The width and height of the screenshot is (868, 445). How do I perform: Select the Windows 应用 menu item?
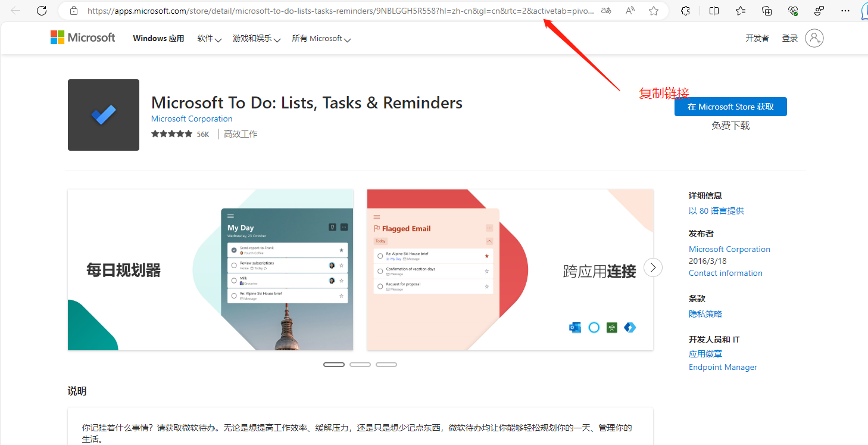click(158, 39)
